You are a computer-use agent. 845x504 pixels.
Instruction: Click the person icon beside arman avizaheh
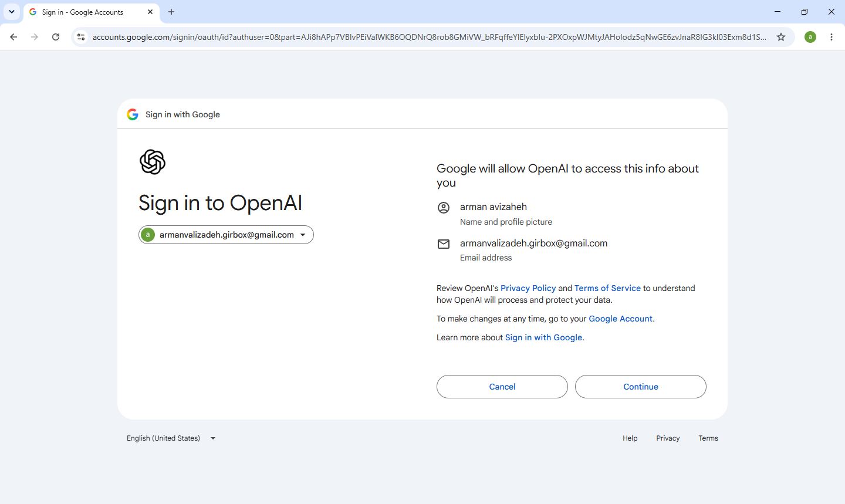[444, 208]
